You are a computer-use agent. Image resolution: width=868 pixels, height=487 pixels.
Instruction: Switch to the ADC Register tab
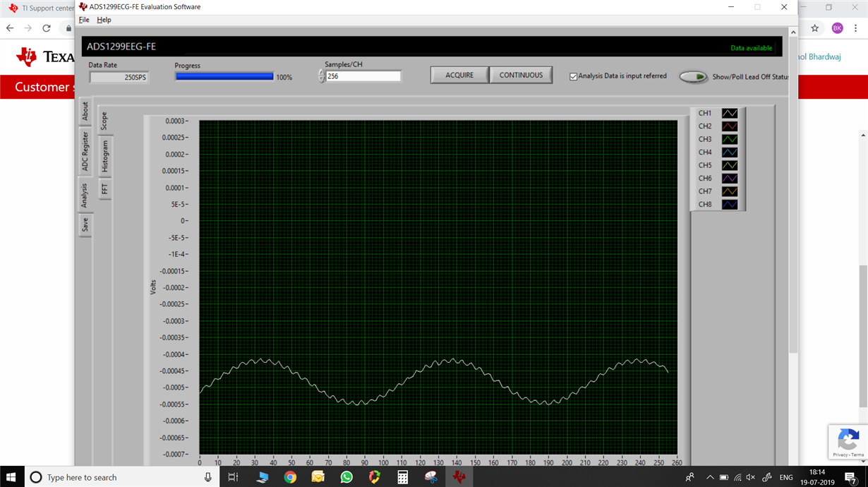coord(85,151)
